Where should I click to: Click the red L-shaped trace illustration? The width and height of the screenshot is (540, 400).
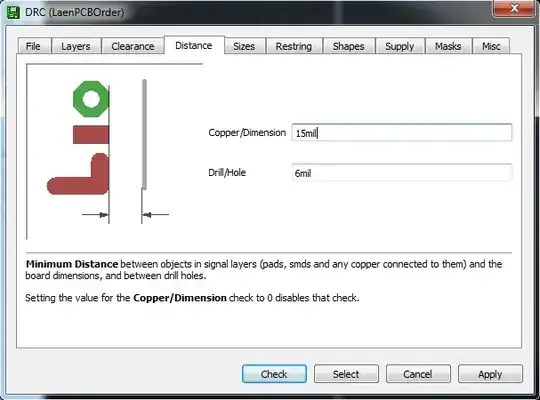coord(78,174)
